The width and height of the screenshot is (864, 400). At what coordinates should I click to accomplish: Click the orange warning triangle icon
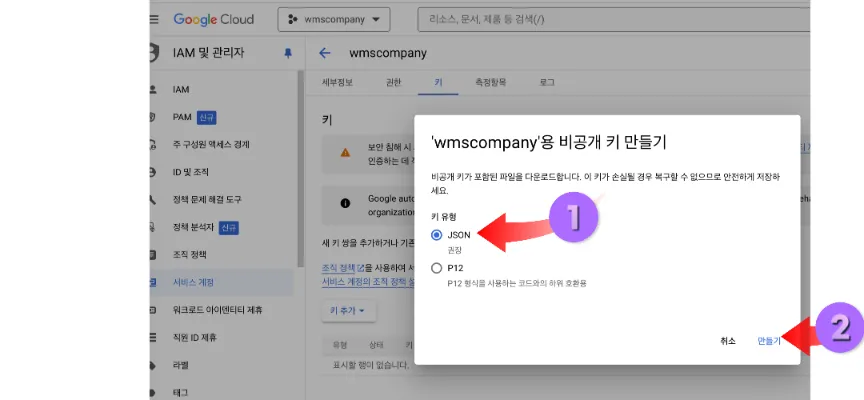pos(345,153)
